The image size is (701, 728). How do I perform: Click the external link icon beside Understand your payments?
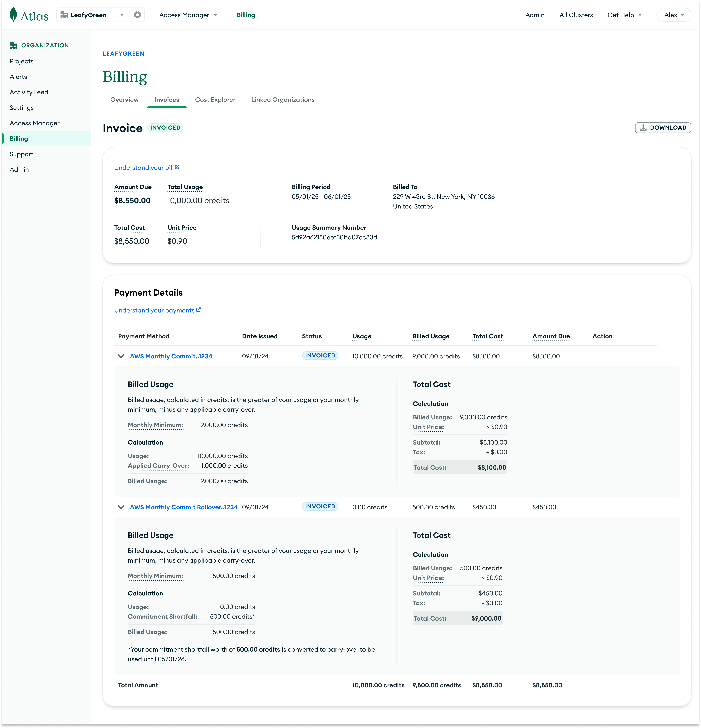(x=198, y=310)
